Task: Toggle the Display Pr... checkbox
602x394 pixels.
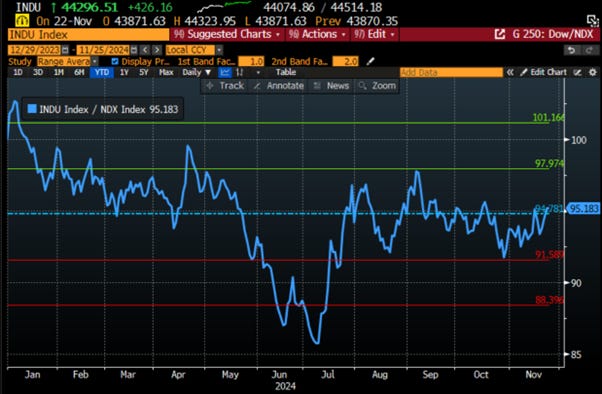Action: [114, 61]
